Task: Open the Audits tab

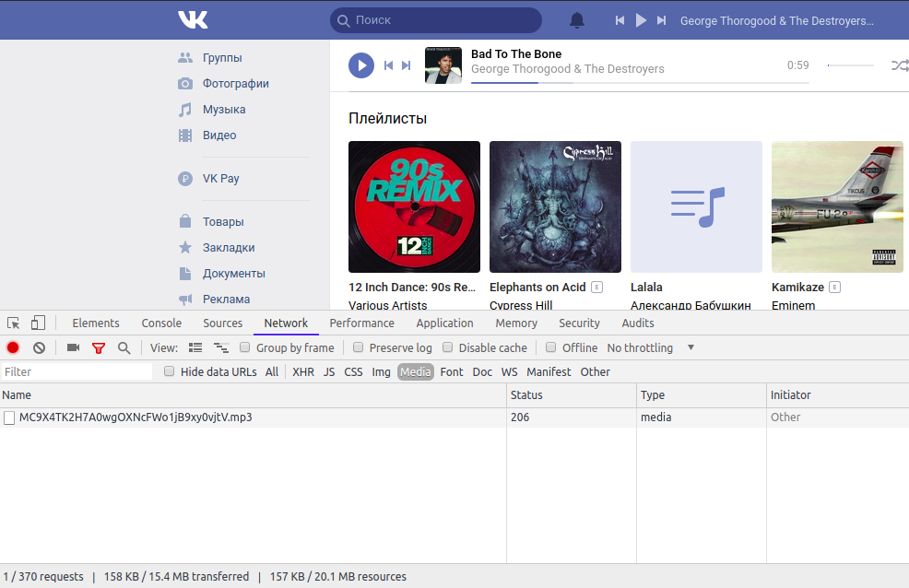Action: click(x=638, y=323)
